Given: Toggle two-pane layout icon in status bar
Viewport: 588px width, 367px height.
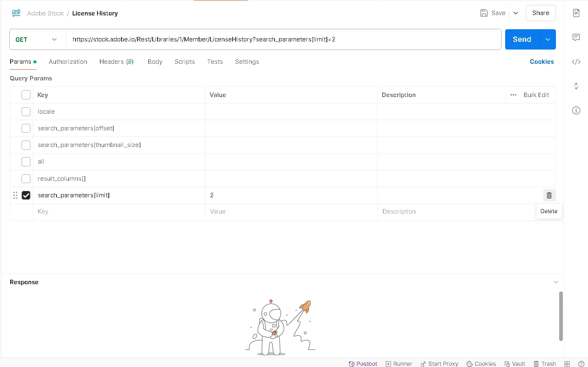Looking at the screenshot, I should pos(567,364).
